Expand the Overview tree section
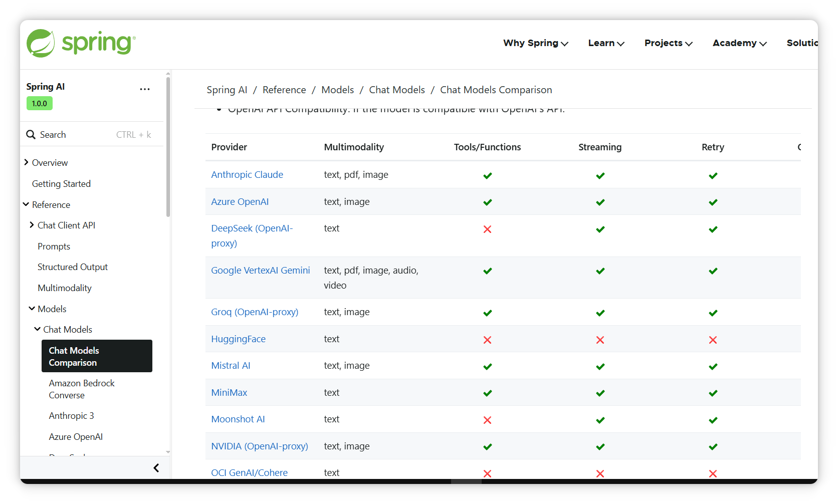 (x=26, y=162)
